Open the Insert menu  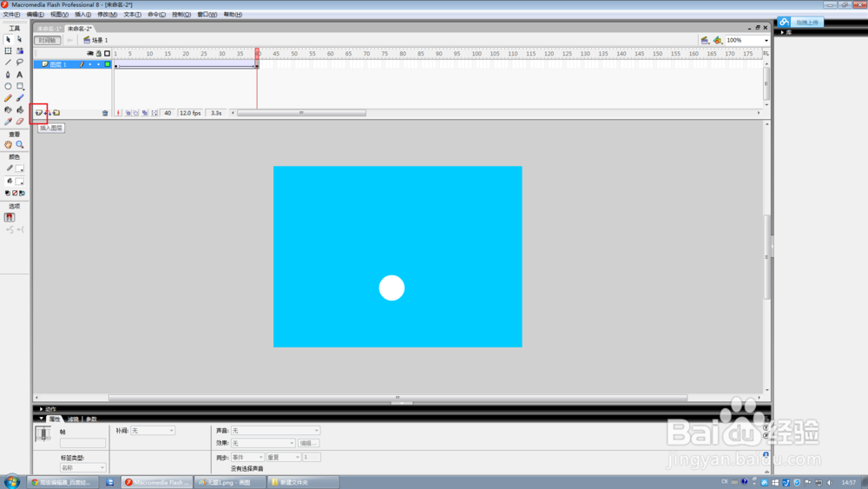click(x=83, y=15)
